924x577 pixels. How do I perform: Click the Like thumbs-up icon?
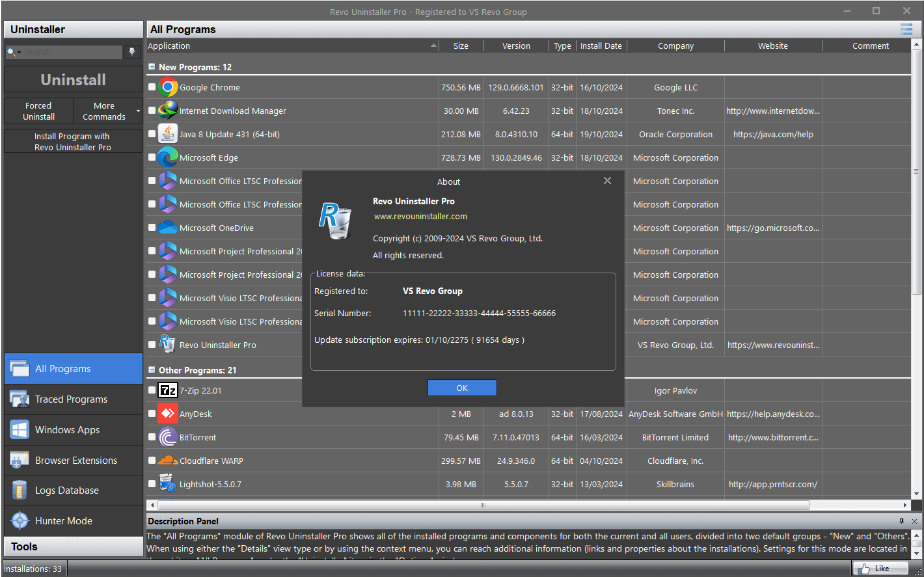[865, 569]
